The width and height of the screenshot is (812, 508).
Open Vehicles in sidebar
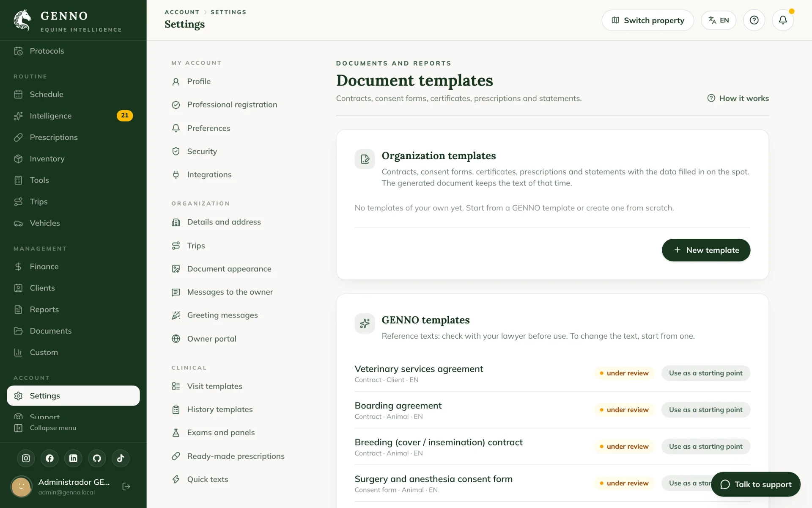pos(73,223)
